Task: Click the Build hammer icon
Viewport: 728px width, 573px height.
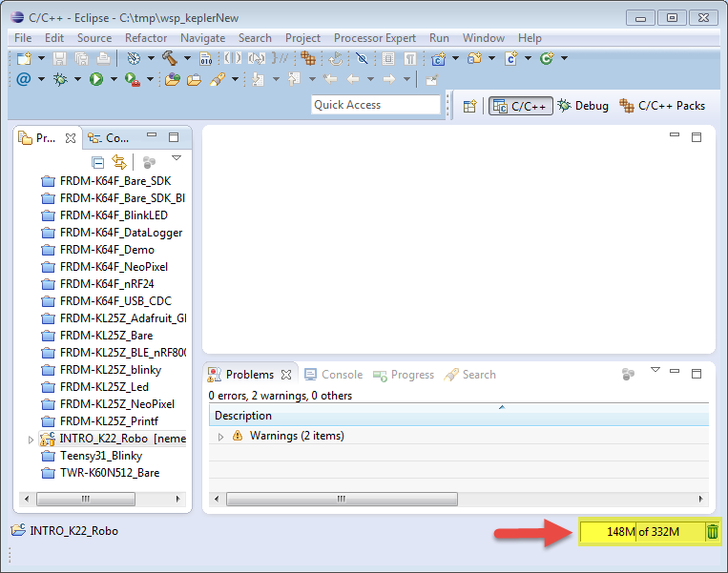Action: (x=169, y=59)
